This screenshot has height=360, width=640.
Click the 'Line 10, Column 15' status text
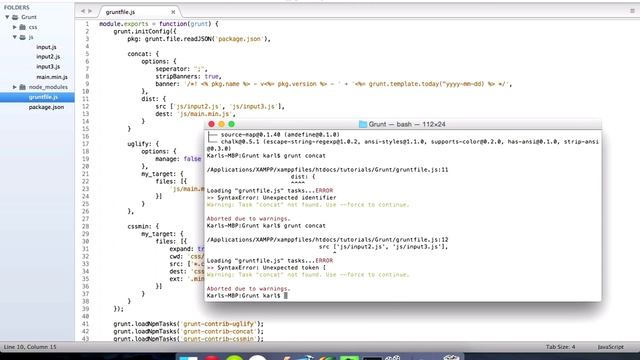30,347
